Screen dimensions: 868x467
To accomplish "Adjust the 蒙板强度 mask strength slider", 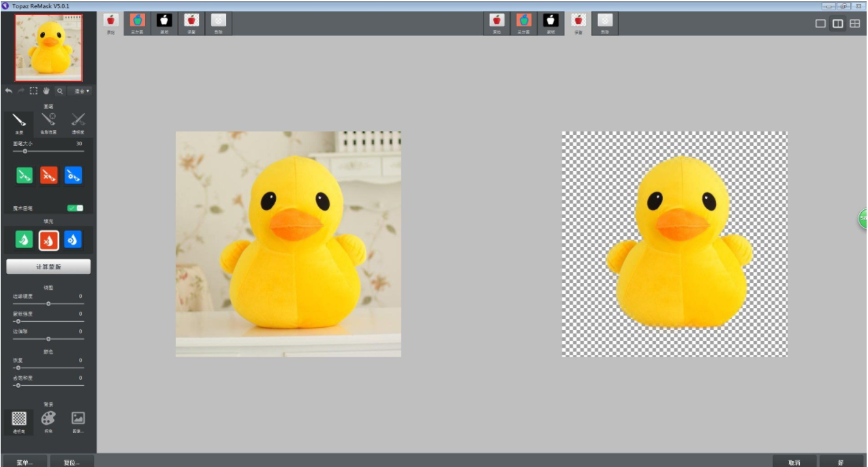I will [48, 320].
